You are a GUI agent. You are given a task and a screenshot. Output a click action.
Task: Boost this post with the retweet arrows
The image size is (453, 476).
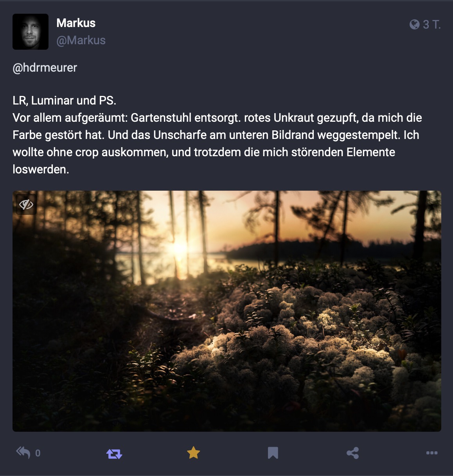coord(114,454)
